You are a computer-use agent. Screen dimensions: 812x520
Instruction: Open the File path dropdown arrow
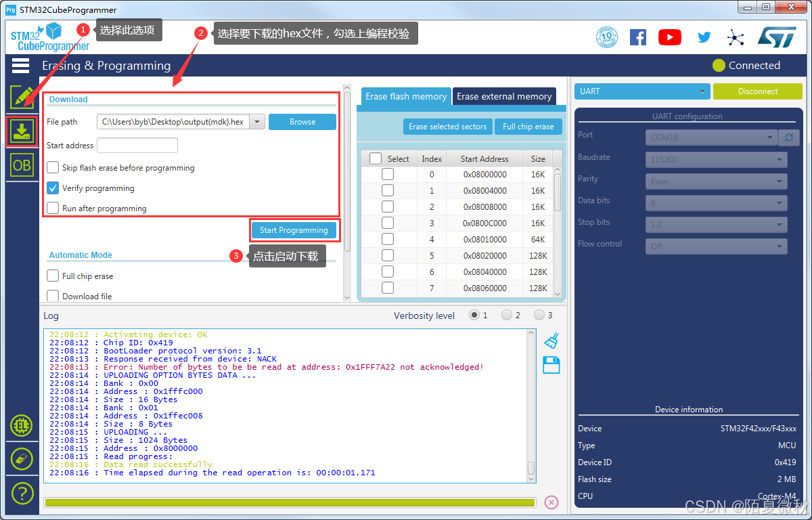click(x=257, y=121)
